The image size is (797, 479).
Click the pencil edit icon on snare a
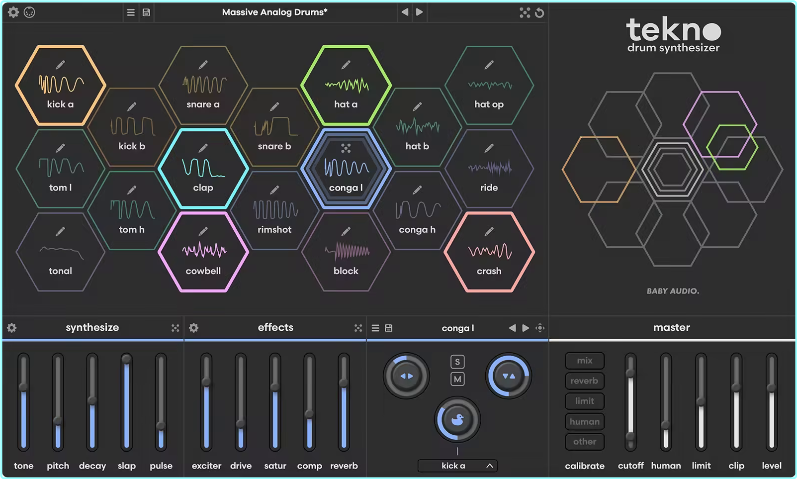tap(203, 65)
